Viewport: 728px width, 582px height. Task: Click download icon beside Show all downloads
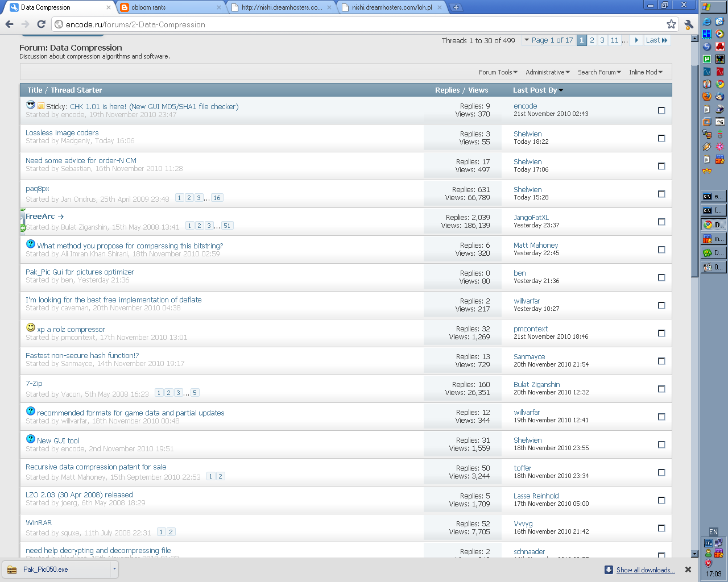coord(609,570)
